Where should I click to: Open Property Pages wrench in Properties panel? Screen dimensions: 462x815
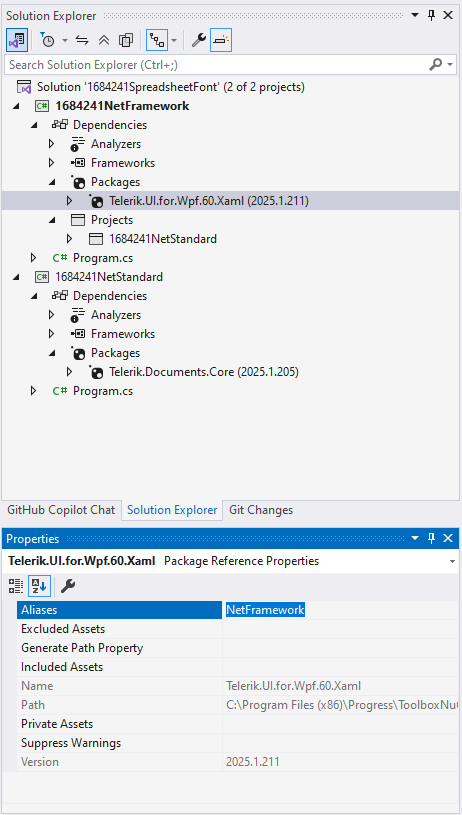pos(68,586)
